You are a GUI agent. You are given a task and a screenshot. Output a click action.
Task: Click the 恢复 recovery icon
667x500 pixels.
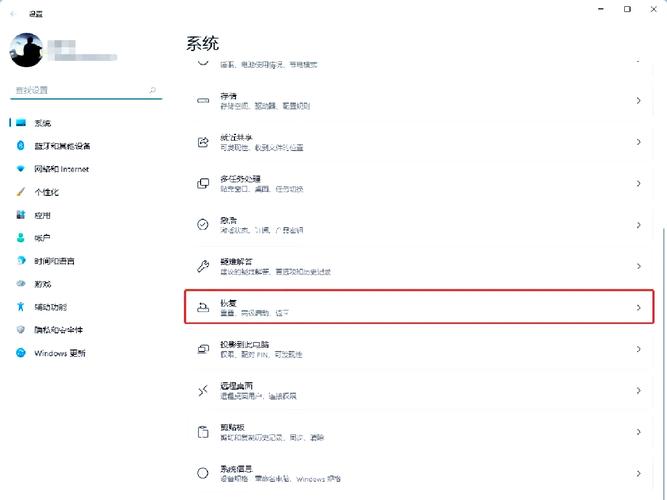[203, 307]
